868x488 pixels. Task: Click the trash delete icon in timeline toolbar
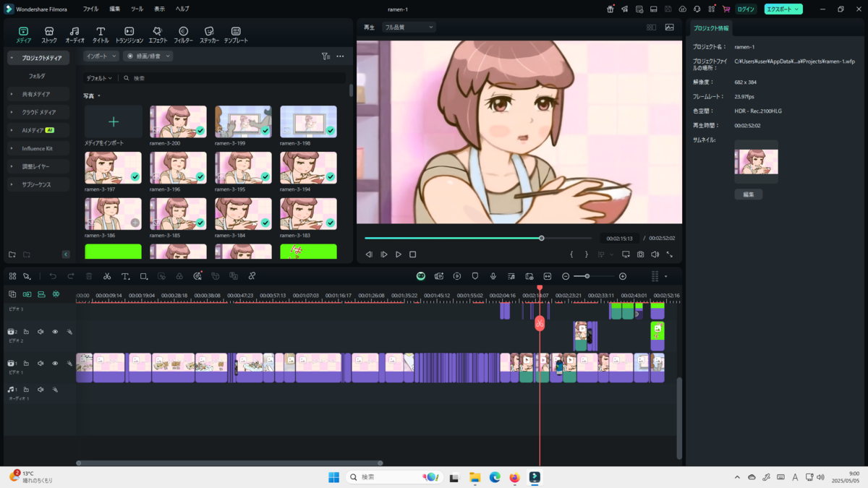(x=89, y=276)
